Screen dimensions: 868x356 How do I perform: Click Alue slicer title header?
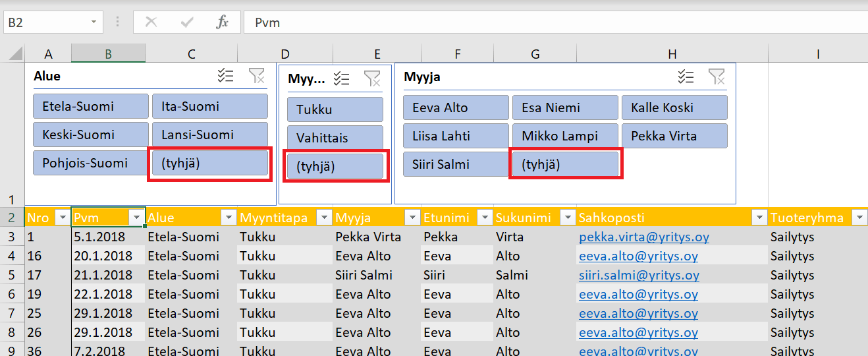point(47,76)
